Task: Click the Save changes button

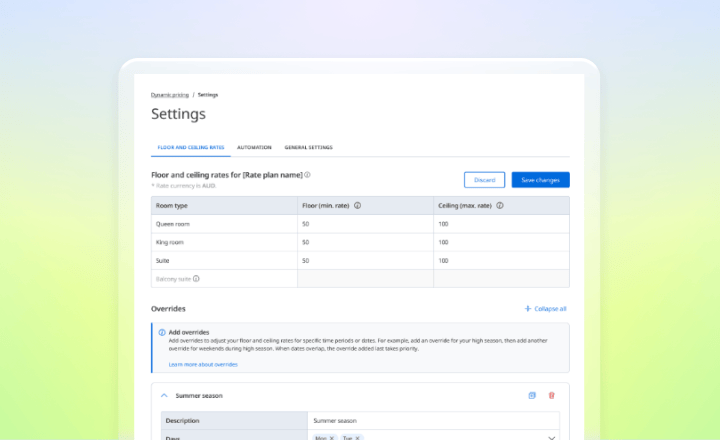Action: [540, 180]
